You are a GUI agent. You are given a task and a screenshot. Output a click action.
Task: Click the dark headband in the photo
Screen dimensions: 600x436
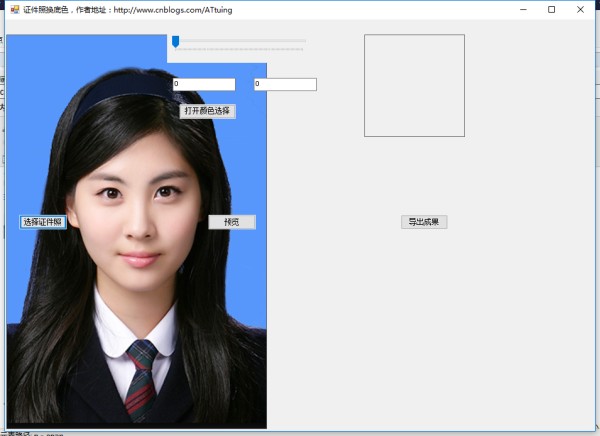(x=122, y=92)
